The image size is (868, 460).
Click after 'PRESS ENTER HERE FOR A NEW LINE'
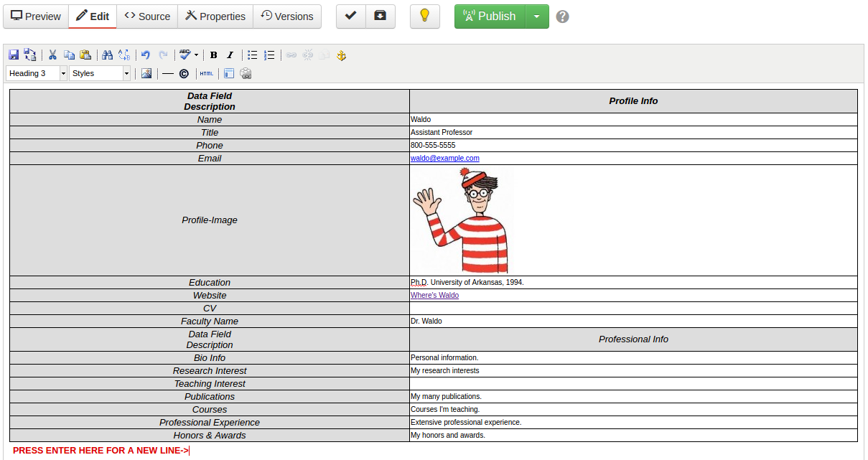(190, 451)
